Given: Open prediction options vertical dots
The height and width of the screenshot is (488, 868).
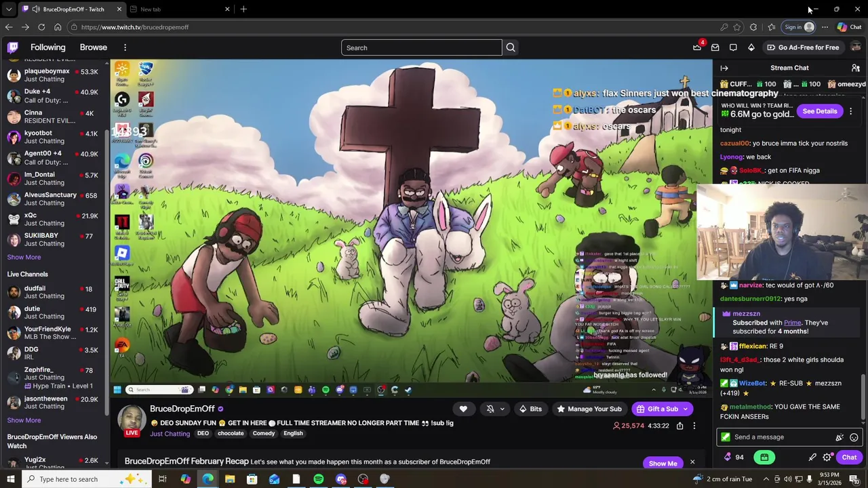Looking at the screenshot, I should (850, 111).
